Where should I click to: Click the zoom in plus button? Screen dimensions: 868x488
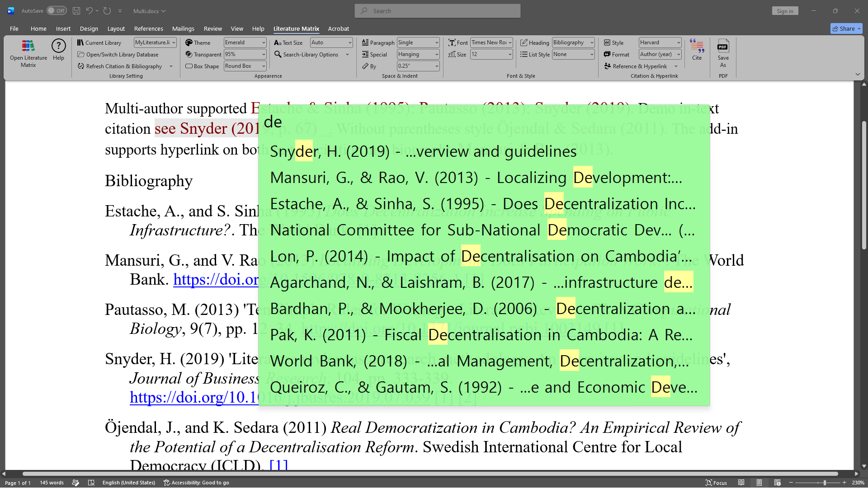[844, 483]
